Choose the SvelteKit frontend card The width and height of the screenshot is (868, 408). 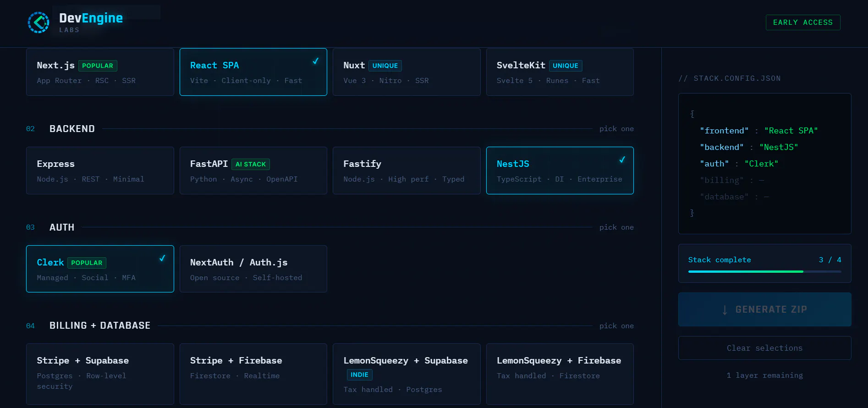pos(560,72)
